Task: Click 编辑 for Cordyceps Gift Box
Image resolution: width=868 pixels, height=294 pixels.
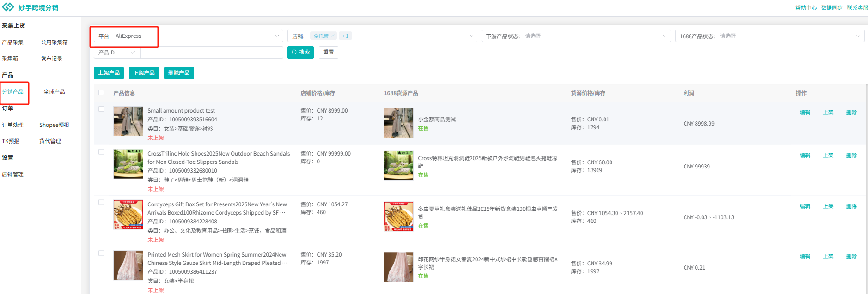Action: [x=805, y=206]
